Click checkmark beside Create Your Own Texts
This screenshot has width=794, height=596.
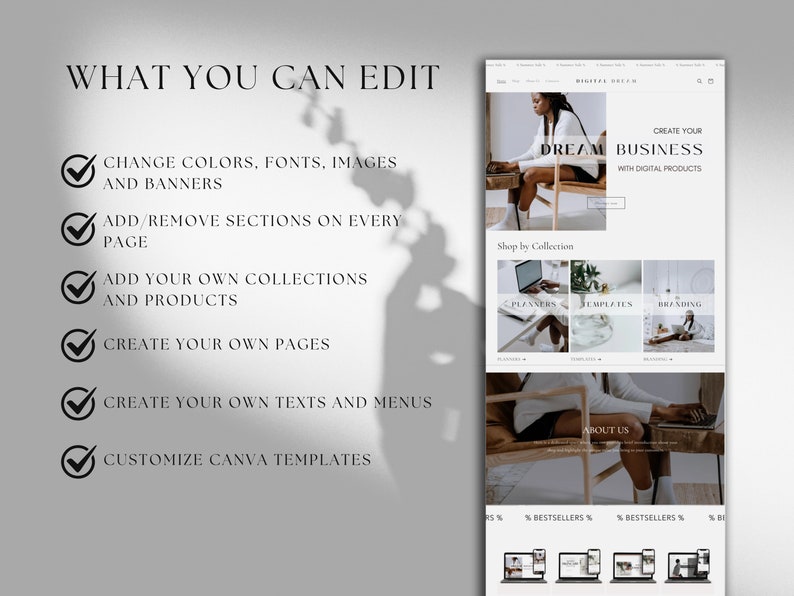coord(78,404)
